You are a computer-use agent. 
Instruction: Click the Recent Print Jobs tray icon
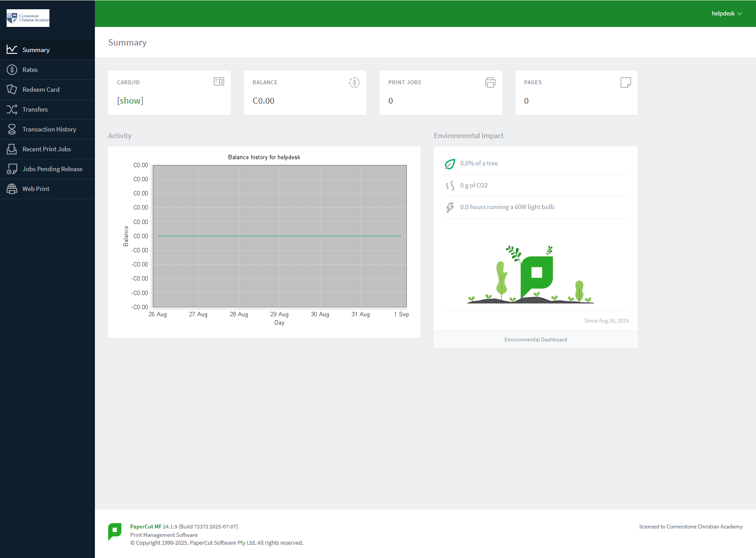[12, 149]
